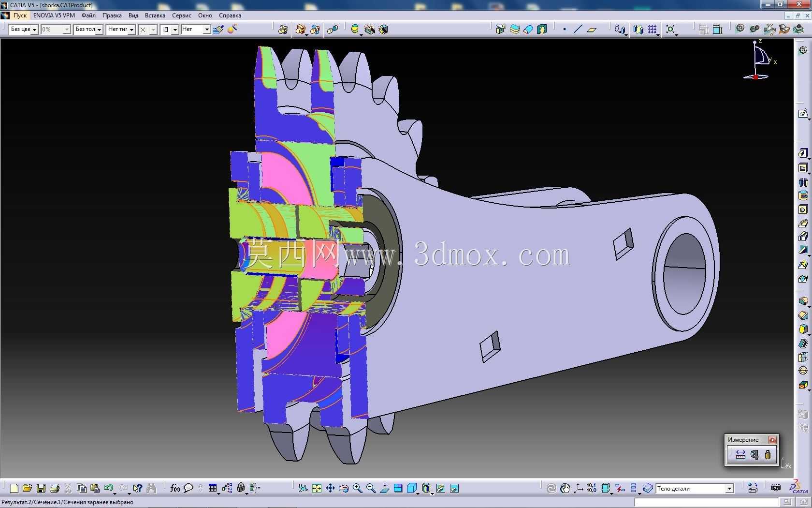The width and height of the screenshot is (812, 508).
Task: Open the ENOVIA V5 VPM menu
Action: (x=54, y=15)
